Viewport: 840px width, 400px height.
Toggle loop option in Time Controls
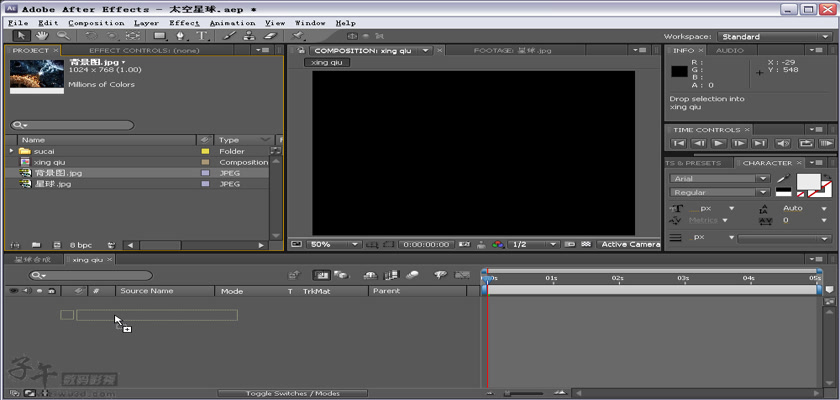pos(806,144)
